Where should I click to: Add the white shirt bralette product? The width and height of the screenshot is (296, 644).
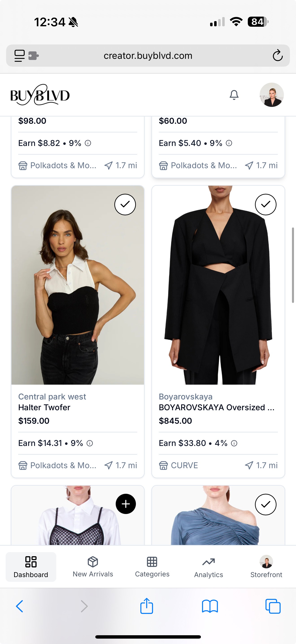[x=126, y=504]
